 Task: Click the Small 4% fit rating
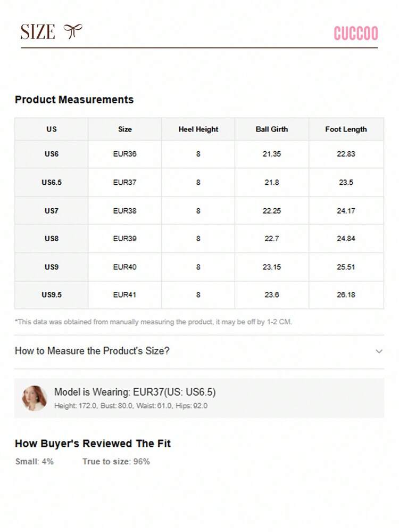[x=34, y=461]
